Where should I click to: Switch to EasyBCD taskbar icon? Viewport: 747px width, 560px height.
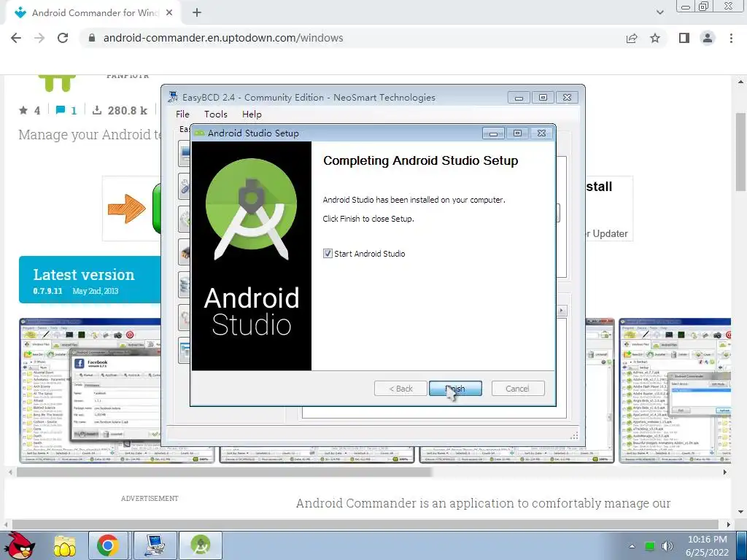[x=155, y=545]
